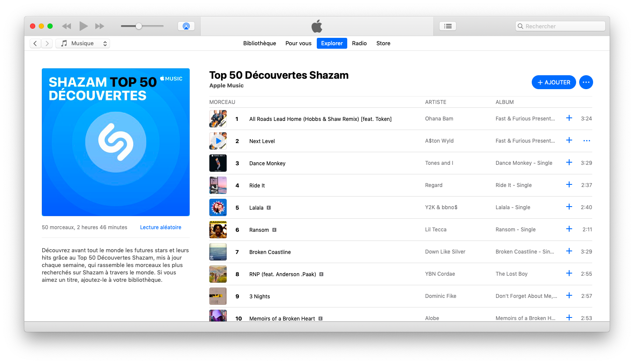Click All Roads Lead Home artwork
This screenshot has height=364, width=634.
[x=218, y=119]
